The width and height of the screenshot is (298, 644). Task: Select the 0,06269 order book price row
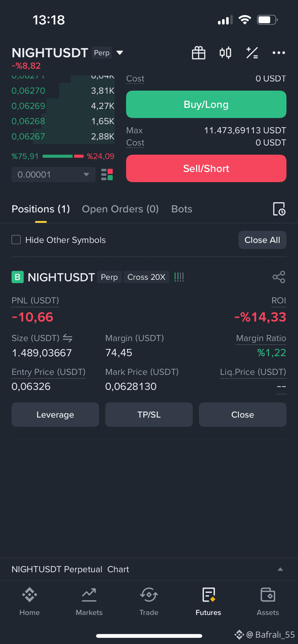(63, 106)
